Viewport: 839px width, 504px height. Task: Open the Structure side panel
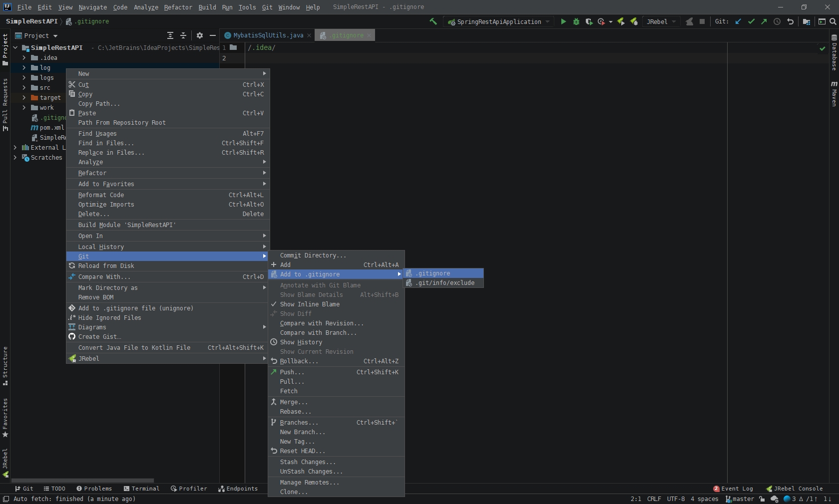[x=5, y=366]
